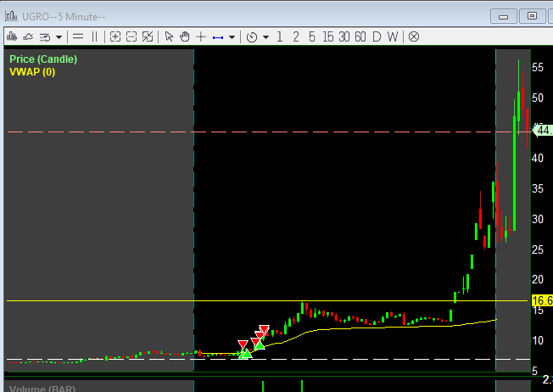Select the arrow pointer tool
Screen dimensions: 553x392
pyautogui.click(x=169, y=36)
